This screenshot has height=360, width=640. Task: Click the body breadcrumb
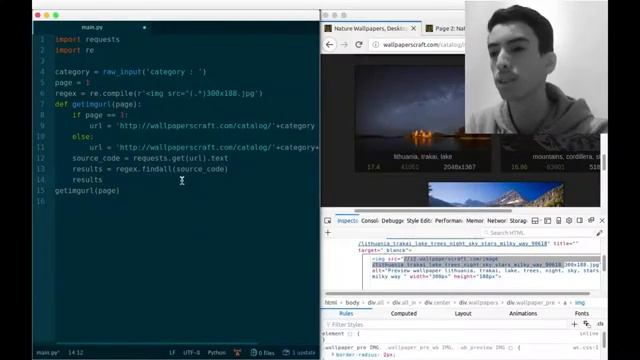click(x=352, y=303)
